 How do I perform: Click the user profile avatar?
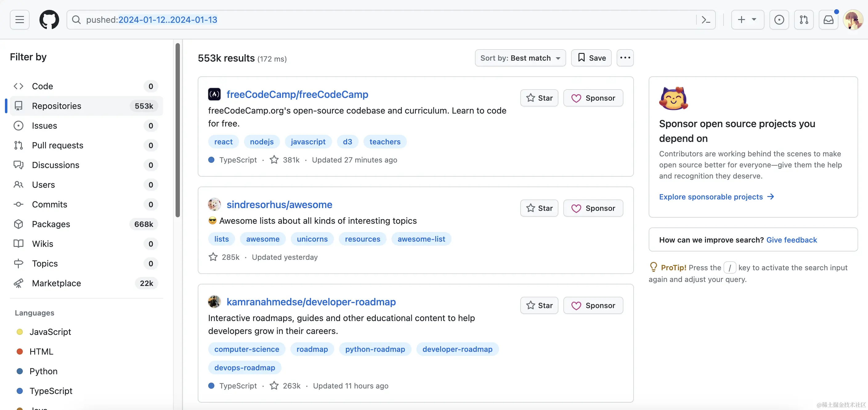(853, 19)
